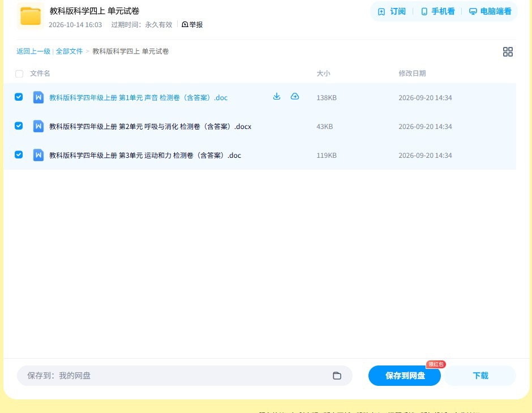Open 手机看 view-on-phone option
Viewport: 532px width, 413px height.
coord(437,11)
